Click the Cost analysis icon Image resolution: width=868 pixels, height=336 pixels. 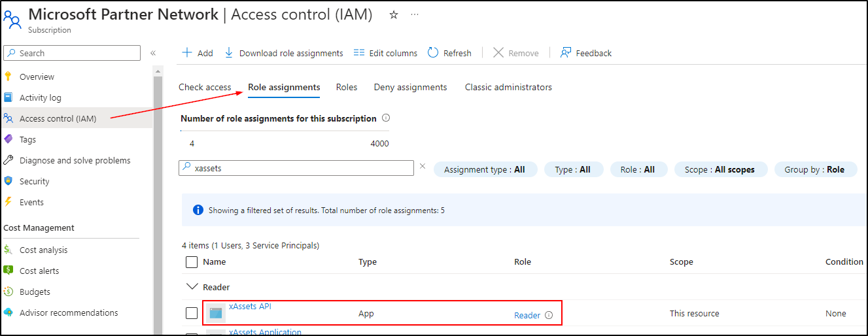(x=9, y=250)
